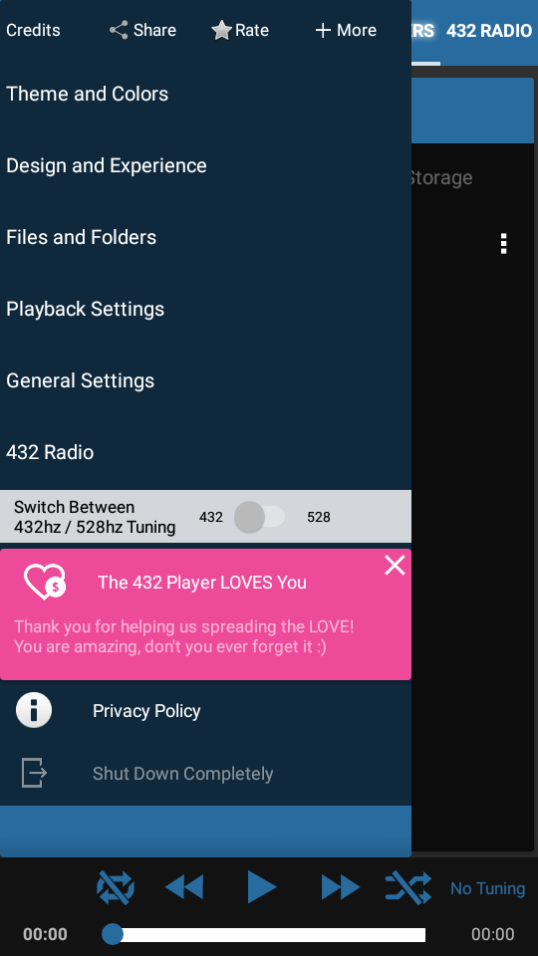Open Theme and Colors settings
This screenshot has width=538, height=956.
(206, 94)
